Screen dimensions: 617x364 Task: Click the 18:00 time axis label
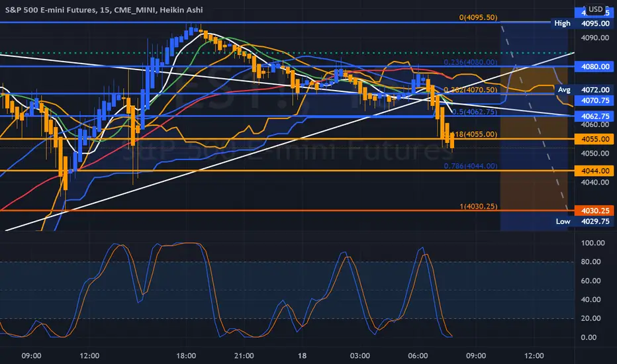pos(186,356)
